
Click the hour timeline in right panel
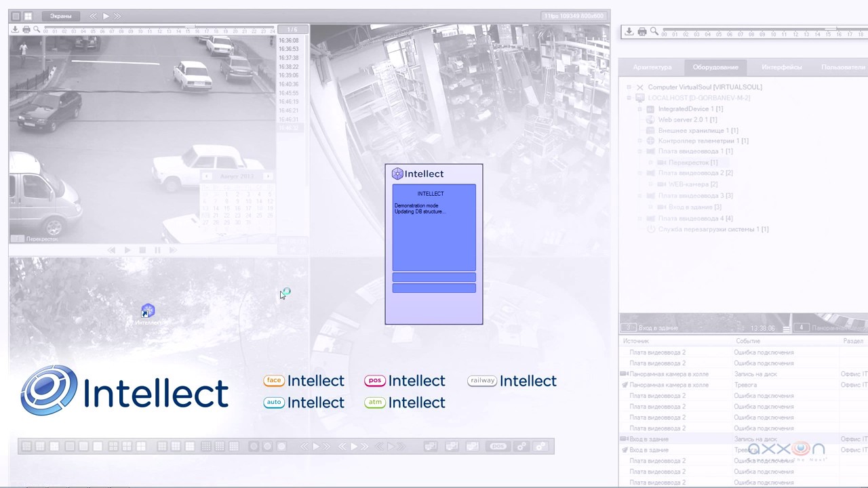coord(764,32)
